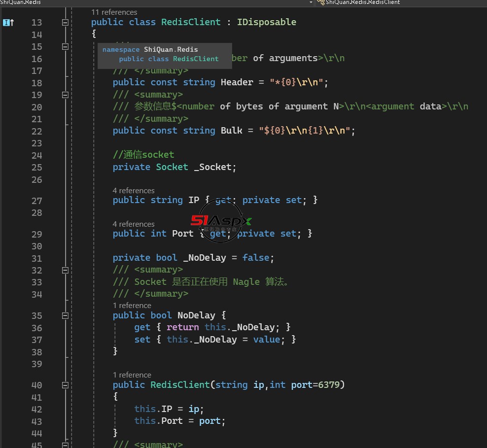This screenshot has height=448, width=487.
Task: Show 1 reference link above NoDelay property
Action: point(132,305)
